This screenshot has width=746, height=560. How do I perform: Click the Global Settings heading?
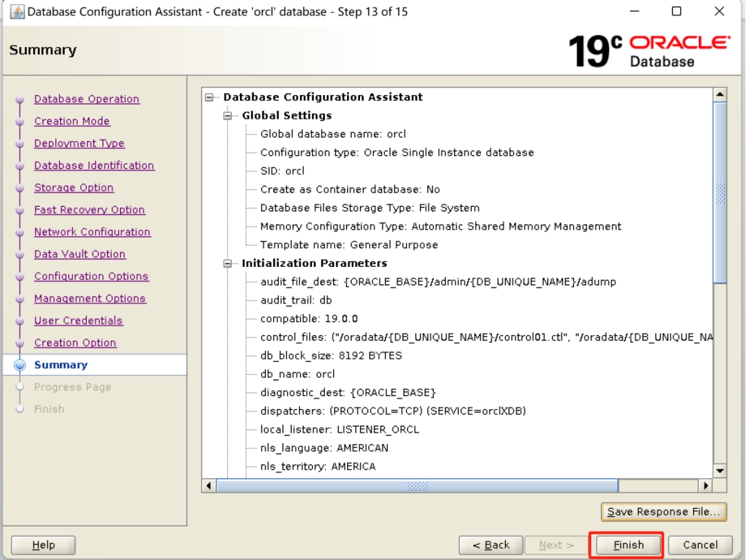click(x=286, y=116)
